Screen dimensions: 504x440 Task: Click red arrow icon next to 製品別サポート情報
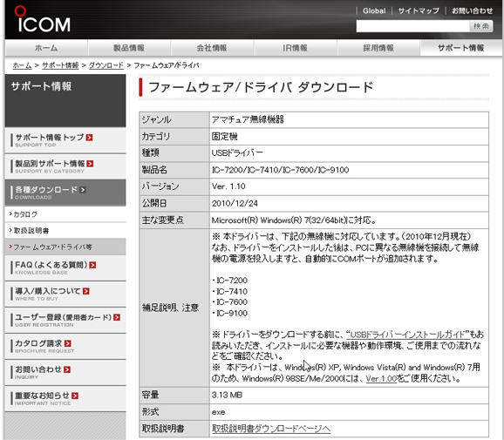coord(90,164)
